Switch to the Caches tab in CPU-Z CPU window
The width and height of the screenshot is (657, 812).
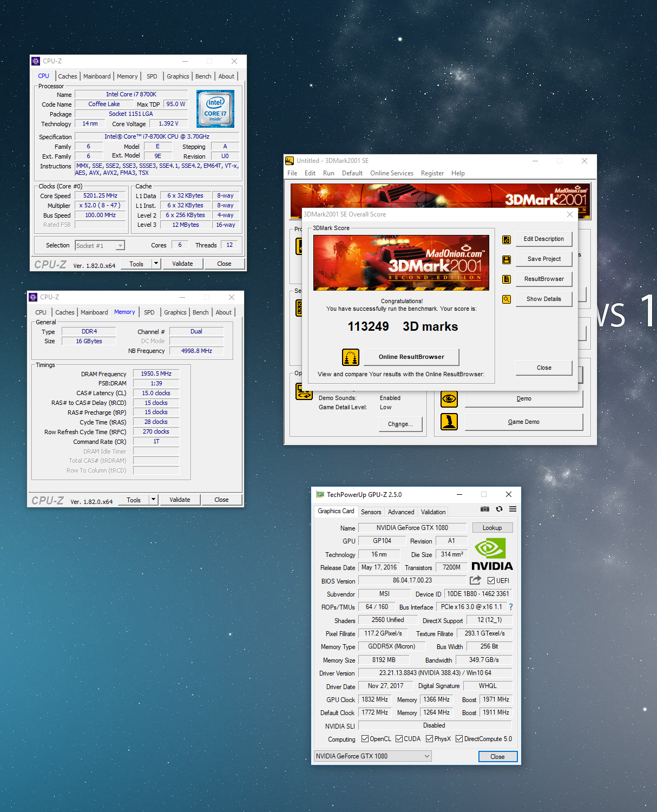68,76
